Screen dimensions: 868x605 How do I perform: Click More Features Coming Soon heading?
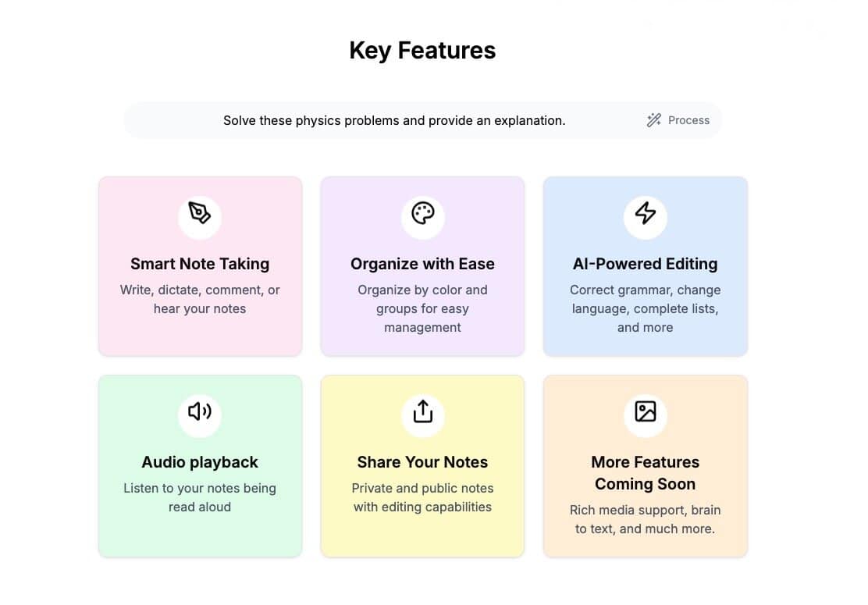645,473
